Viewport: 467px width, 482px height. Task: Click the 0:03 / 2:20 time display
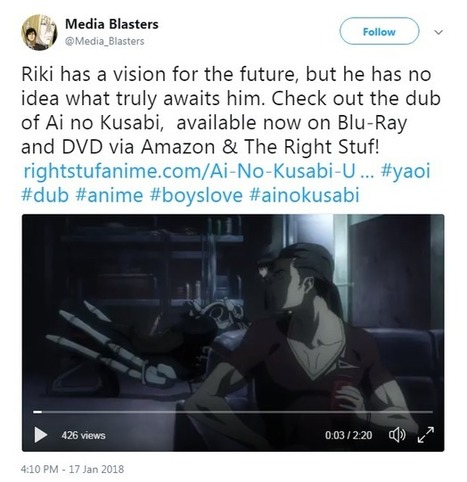click(349, 435)
